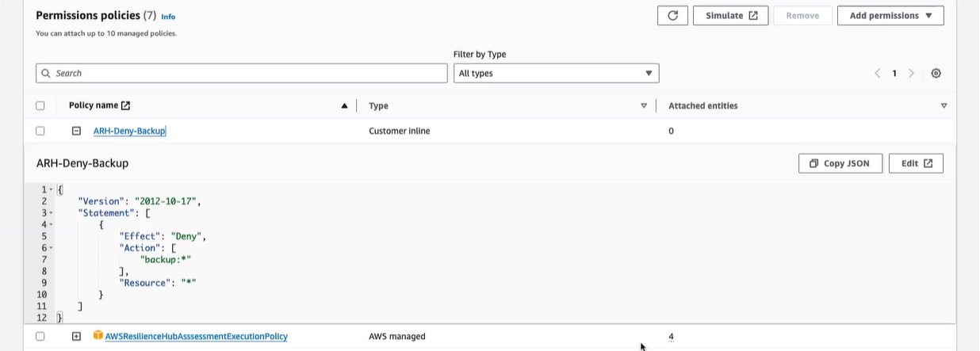The width and height of the screenshot is (980, 351).
Task: Open the Simulate policy tool
Action: pyautogui.click(x=731, y=16)
